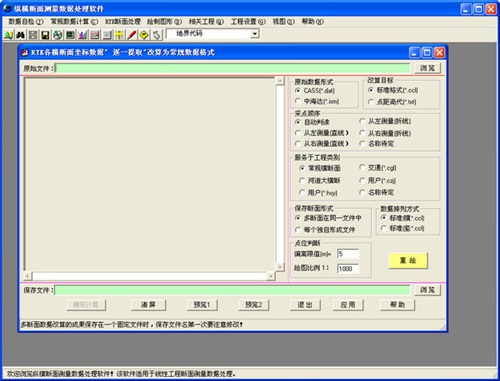Click the yellow crosshair toolbar icon
Viewport: 500px width, 381px height.
[x=120, y=35]
